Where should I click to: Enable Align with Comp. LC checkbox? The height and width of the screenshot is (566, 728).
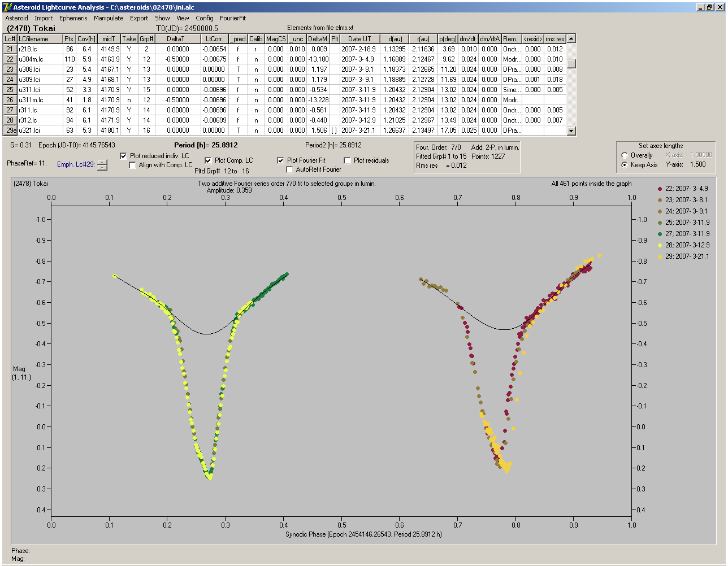[x=133, y=165]
